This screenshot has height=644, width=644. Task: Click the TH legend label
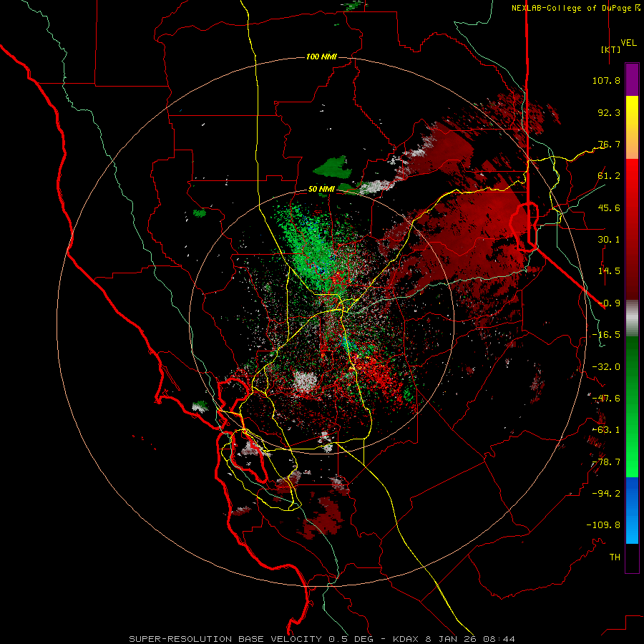(615, 557)
